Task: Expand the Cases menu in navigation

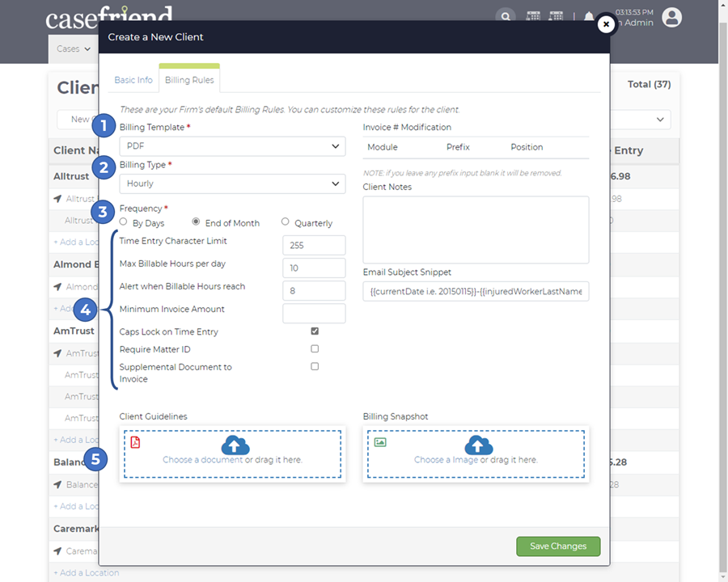Action: click(x=74, y=48)
